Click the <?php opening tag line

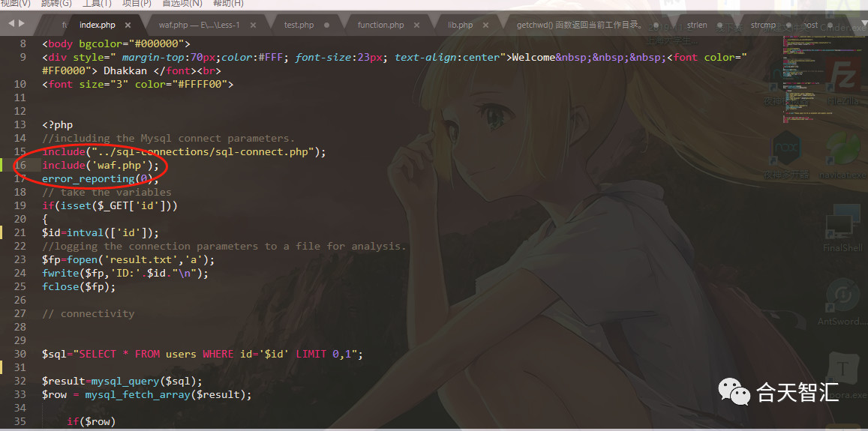pos(57,124)
